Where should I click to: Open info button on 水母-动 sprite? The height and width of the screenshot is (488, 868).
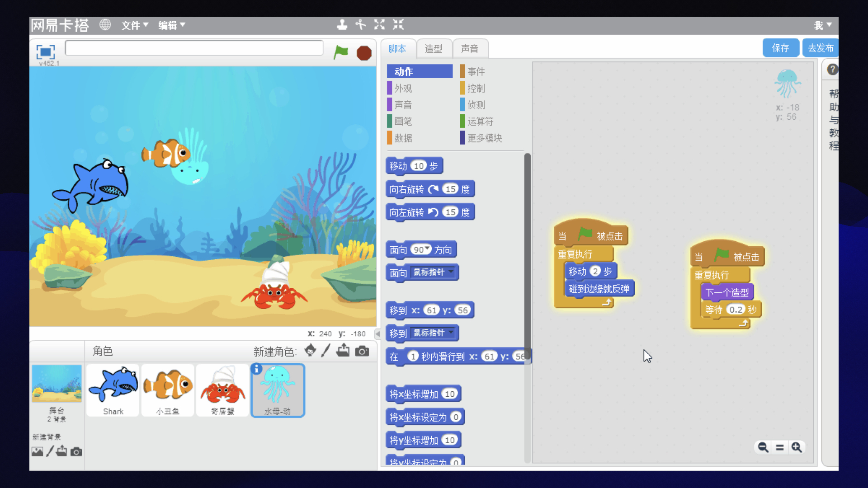[257, 369]
